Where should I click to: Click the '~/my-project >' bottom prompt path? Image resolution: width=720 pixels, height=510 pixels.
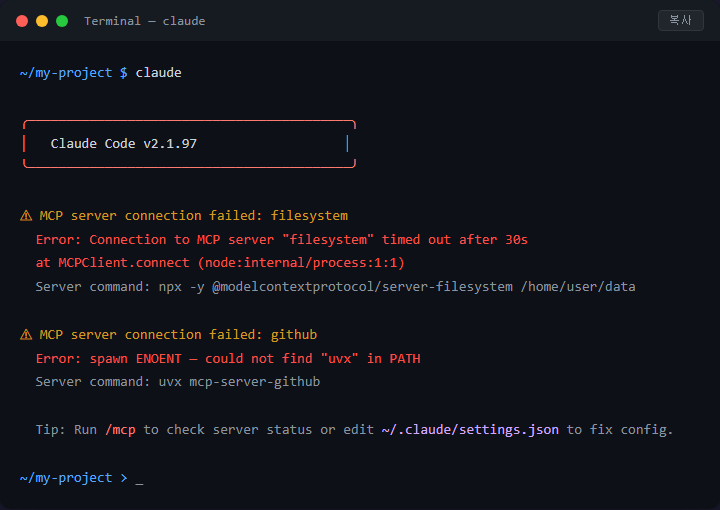click(73, 478)
